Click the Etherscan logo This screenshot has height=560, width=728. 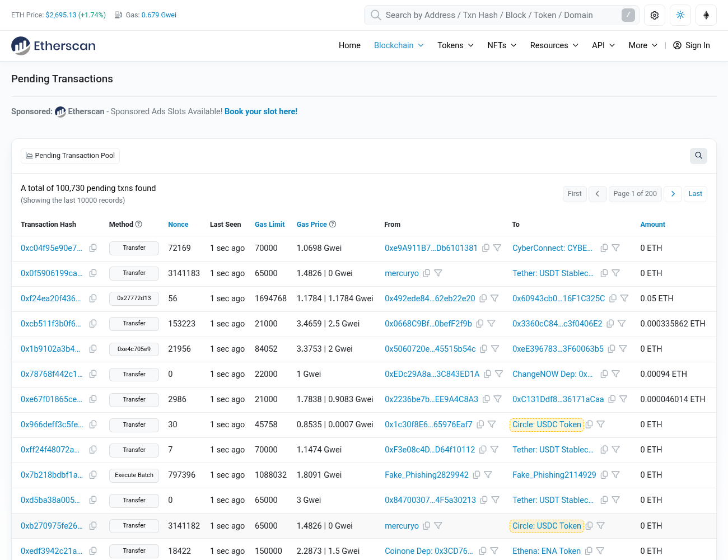pyautogui.click(x=53, y=45)
